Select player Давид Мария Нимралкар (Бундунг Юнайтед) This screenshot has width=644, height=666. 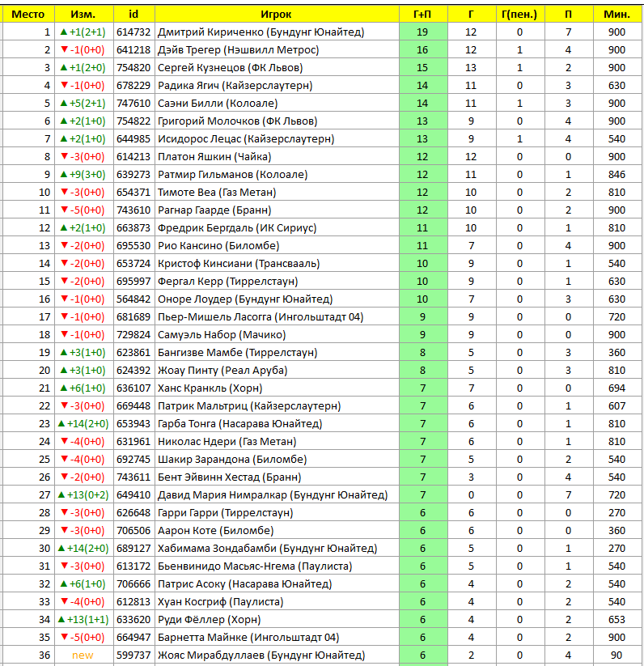click(273, 496)
